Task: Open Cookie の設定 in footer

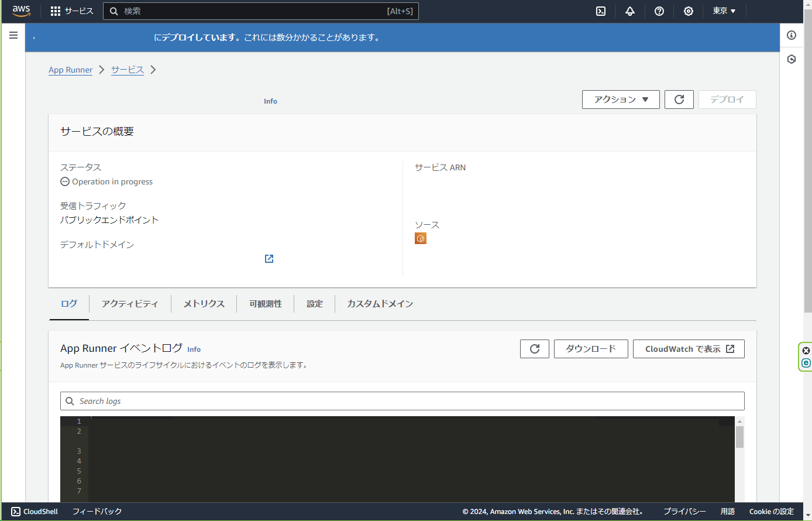Action: coord(772,512)
